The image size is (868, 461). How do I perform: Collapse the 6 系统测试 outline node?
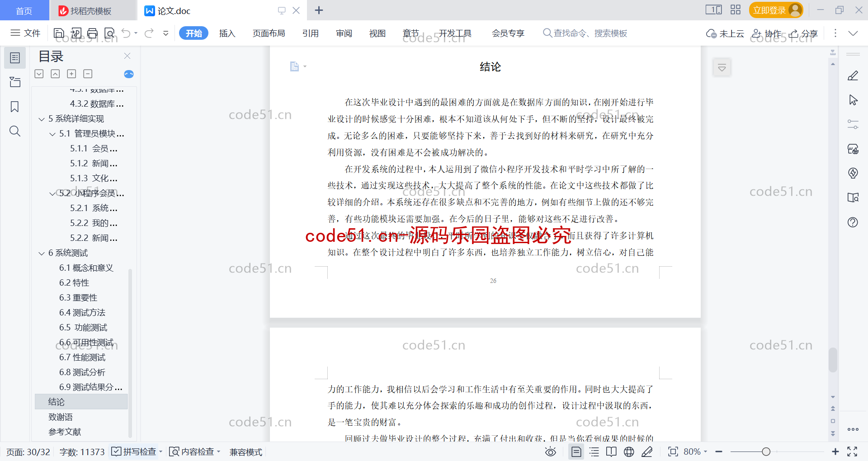coord(42,254)
